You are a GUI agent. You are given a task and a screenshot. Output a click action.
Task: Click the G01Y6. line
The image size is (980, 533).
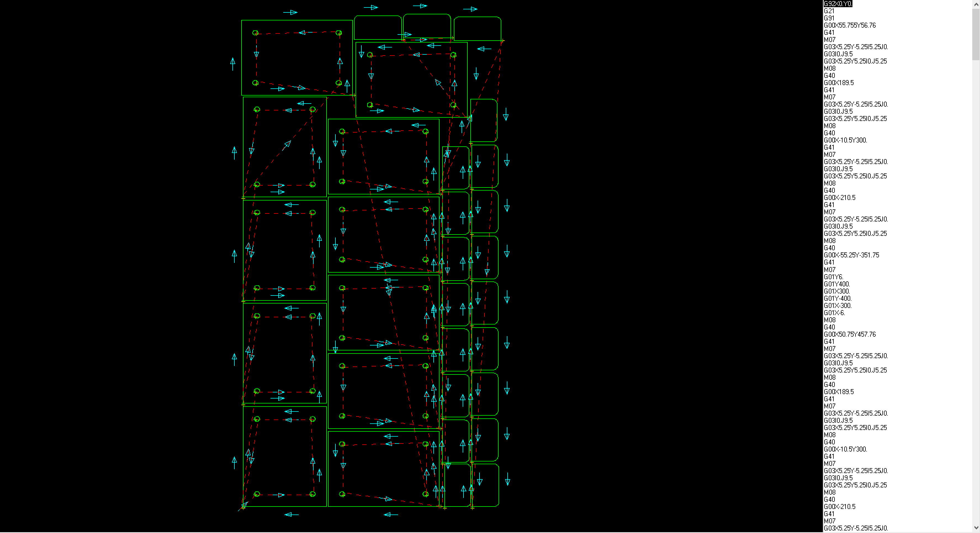pyautogui.click(x=833, y=277)
